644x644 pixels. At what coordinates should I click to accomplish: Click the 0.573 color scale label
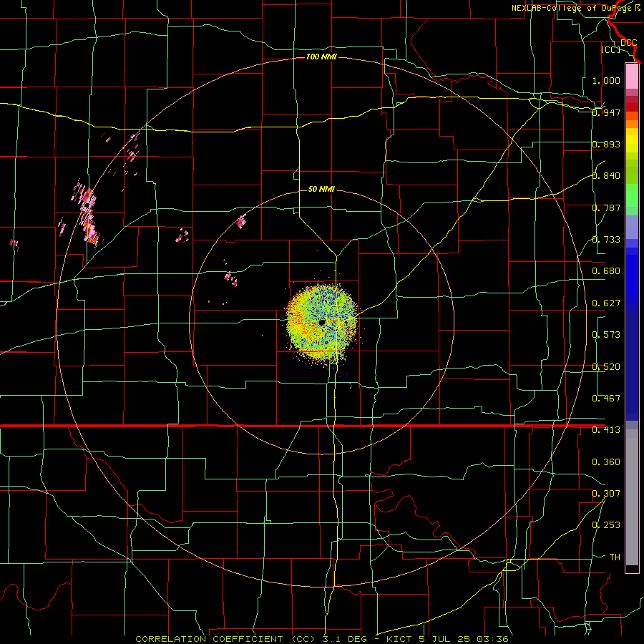606,335
